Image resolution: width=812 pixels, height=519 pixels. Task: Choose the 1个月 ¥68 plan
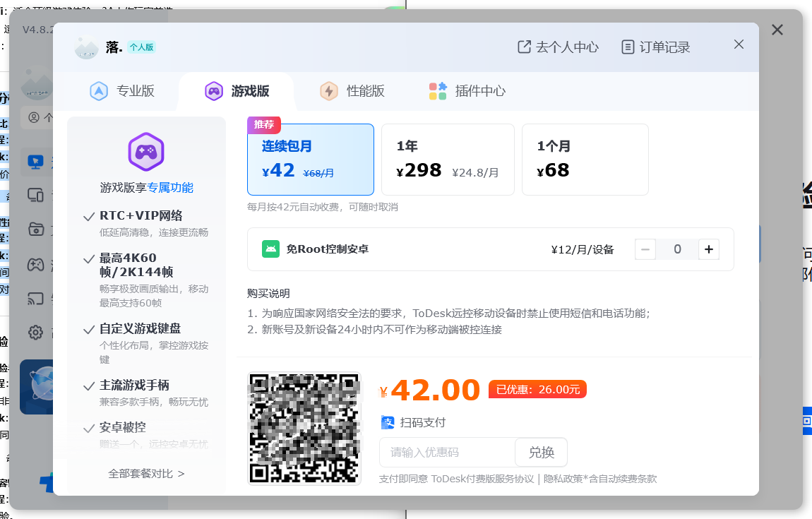(x=585, y=160)
